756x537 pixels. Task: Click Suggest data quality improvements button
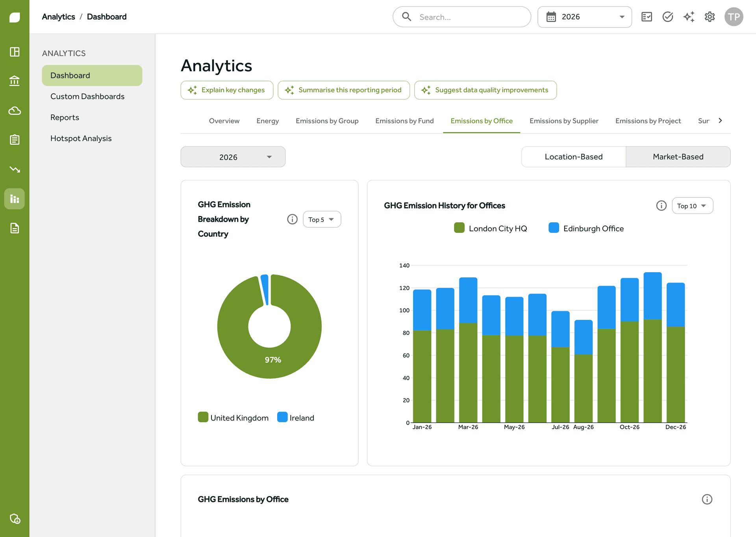[x=485, y=90]
